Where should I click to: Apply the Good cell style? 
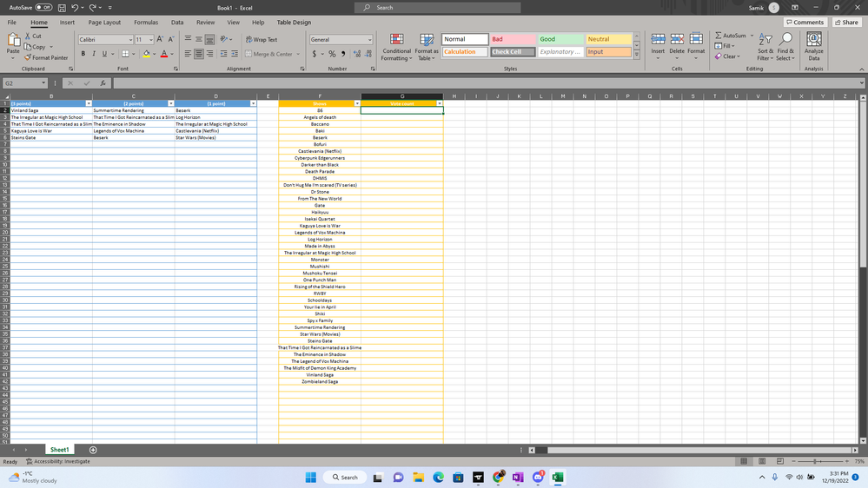(x=560, y=39)
